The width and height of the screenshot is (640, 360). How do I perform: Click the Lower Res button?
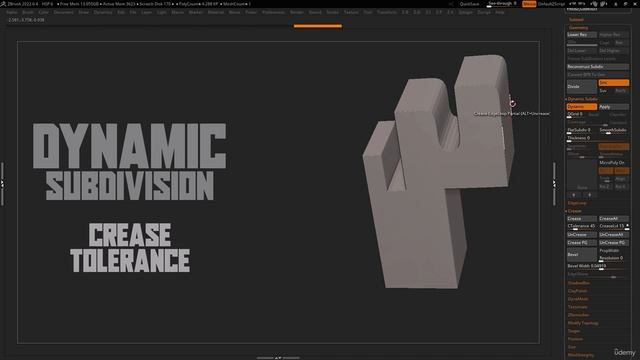[582, 35]
